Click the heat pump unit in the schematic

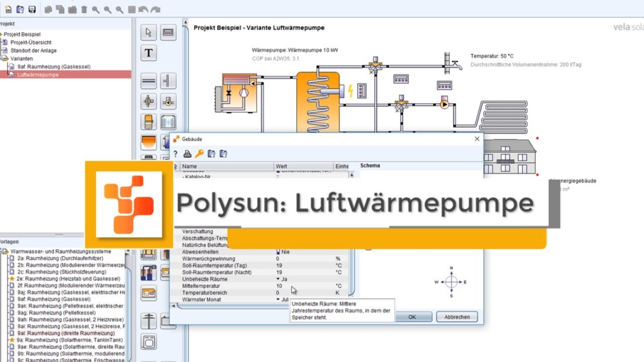[235, 92]
